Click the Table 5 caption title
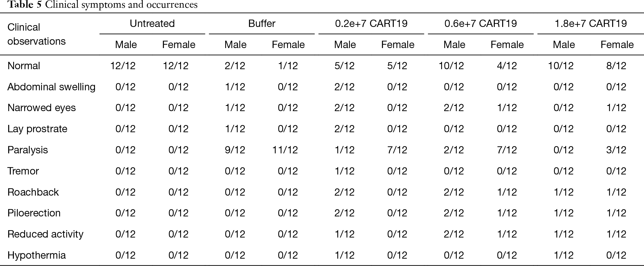 [x=102, y=5]
